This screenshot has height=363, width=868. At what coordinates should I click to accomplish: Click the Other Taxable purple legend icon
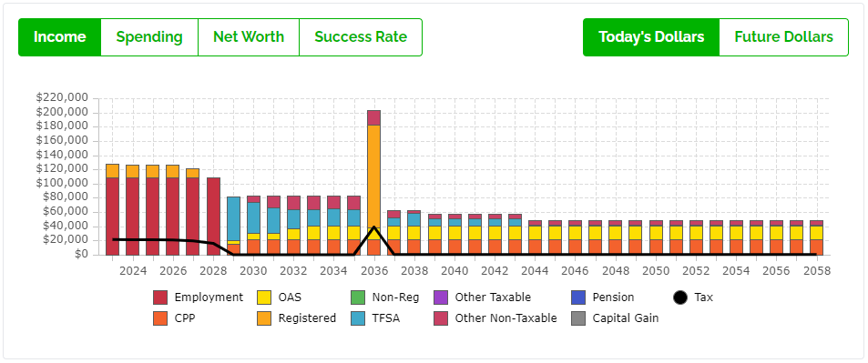click(x=441, y=297)
